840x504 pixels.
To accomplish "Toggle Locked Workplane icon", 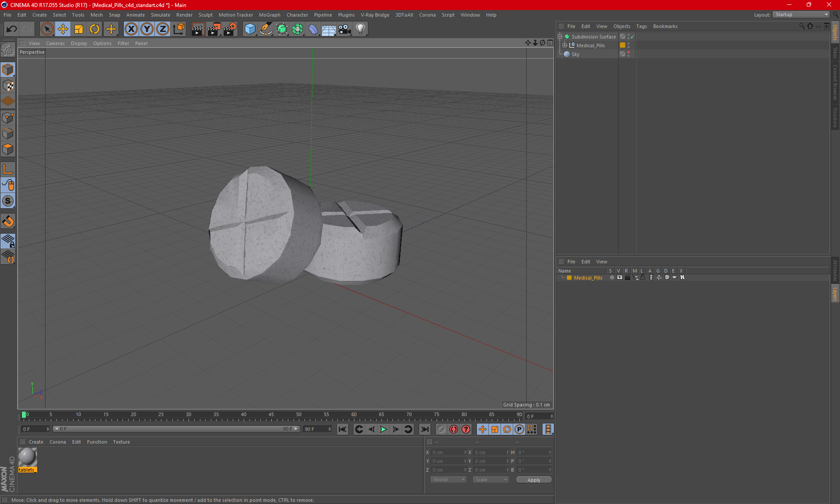I will click(x=8, y=241).
